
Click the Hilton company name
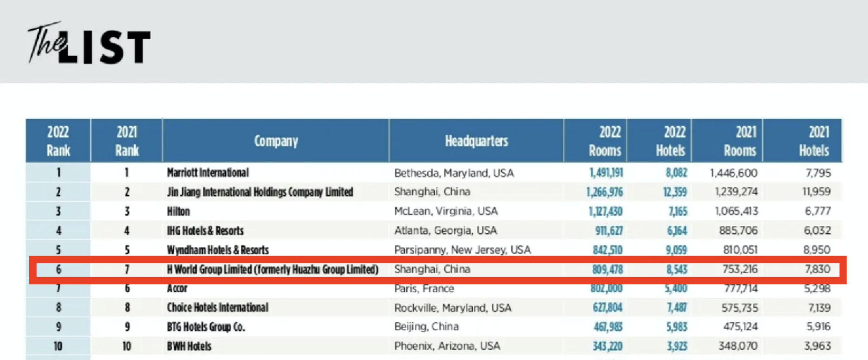coord(178,212)
